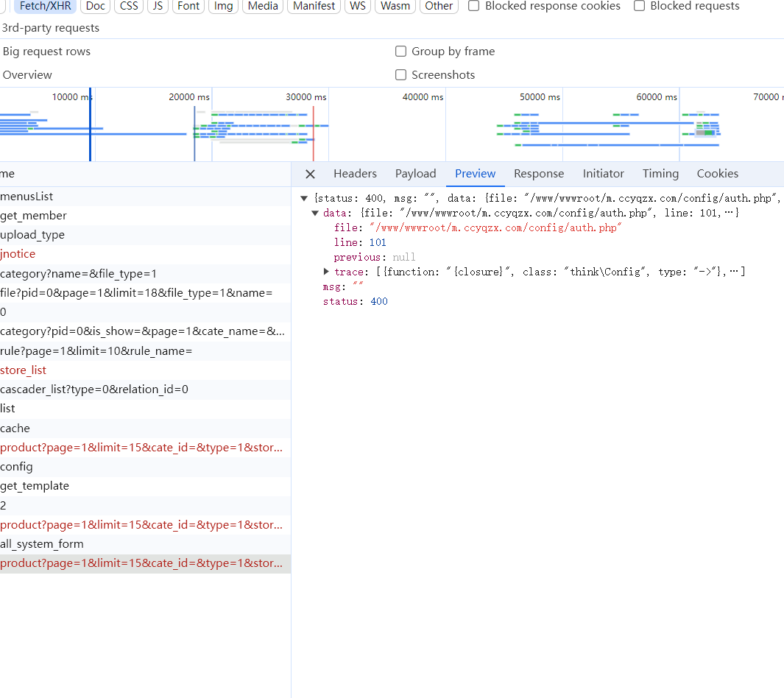Click the 30000 ms timeline marker
Viewport: 784px width, 698px height.
click(306, 97)
